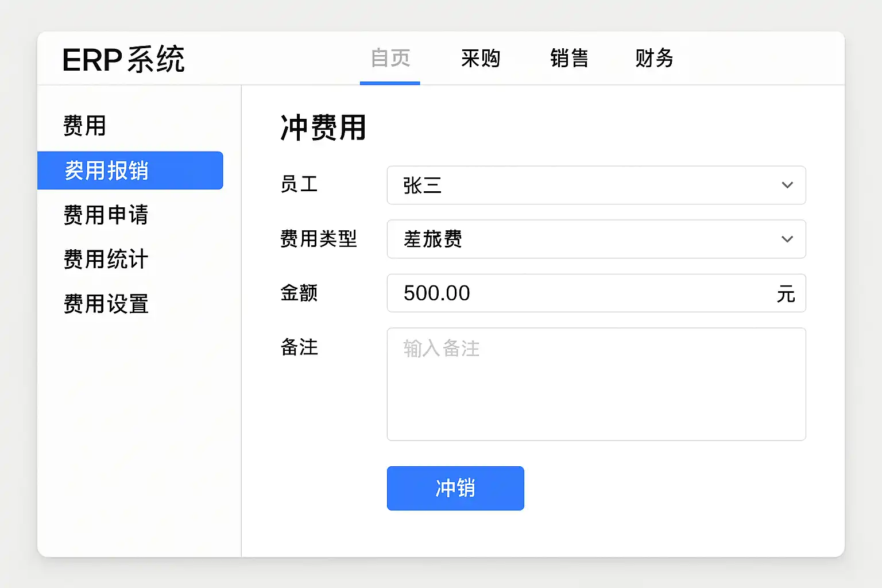Click the 备注 field label
Image resolution: width=882 pixels, height=588 pixels.
[x=299, y=347]
